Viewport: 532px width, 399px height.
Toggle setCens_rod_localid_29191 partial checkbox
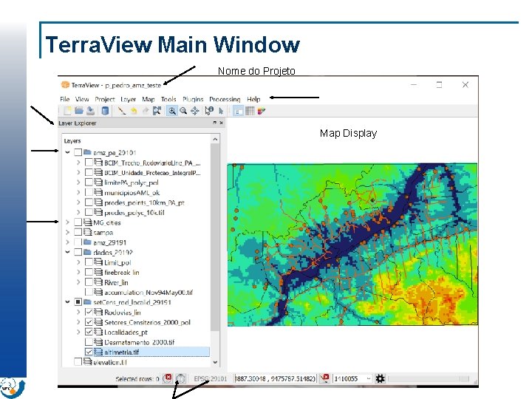(x=78, y=302)
